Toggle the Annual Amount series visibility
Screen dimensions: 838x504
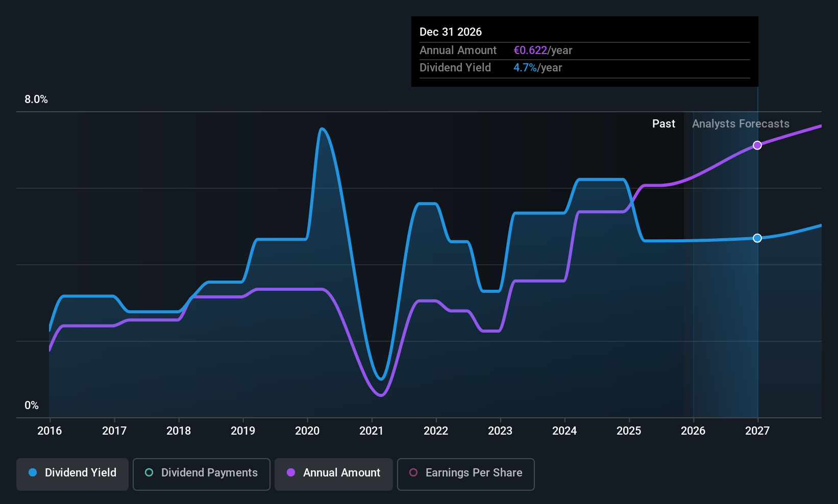pos(333,473)
